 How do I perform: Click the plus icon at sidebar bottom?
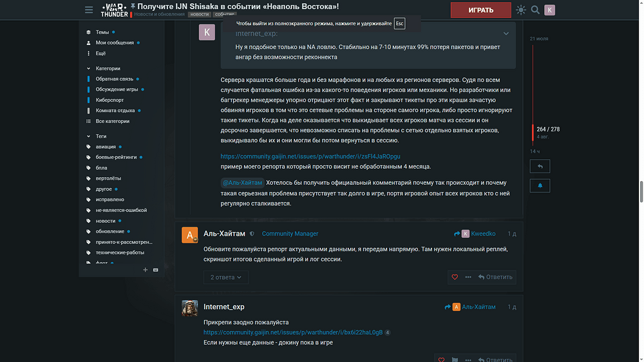click(145, 270)
